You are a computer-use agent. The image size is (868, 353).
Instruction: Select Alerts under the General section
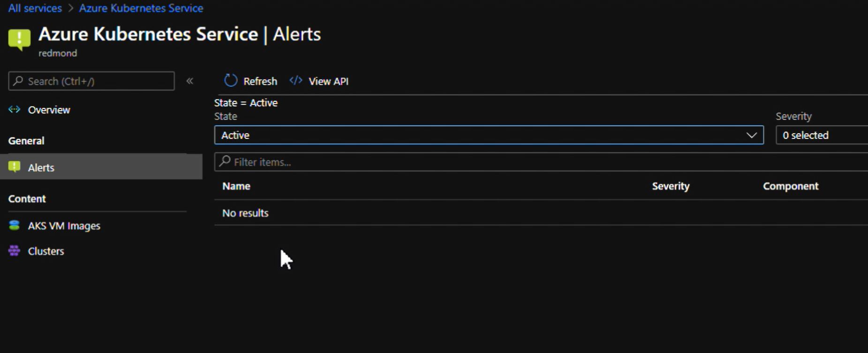coord(41,167)
